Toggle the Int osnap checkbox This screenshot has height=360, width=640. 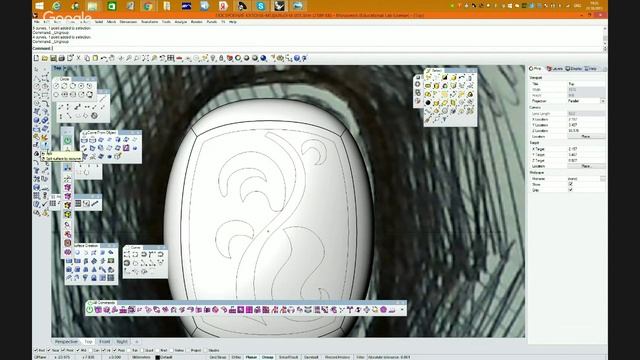103,350
